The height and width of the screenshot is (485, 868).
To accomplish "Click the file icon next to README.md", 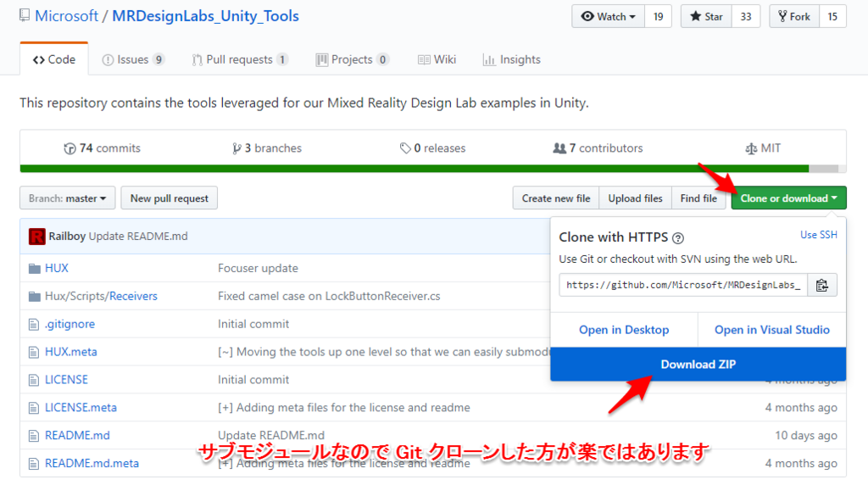I will tap(34, 436).
